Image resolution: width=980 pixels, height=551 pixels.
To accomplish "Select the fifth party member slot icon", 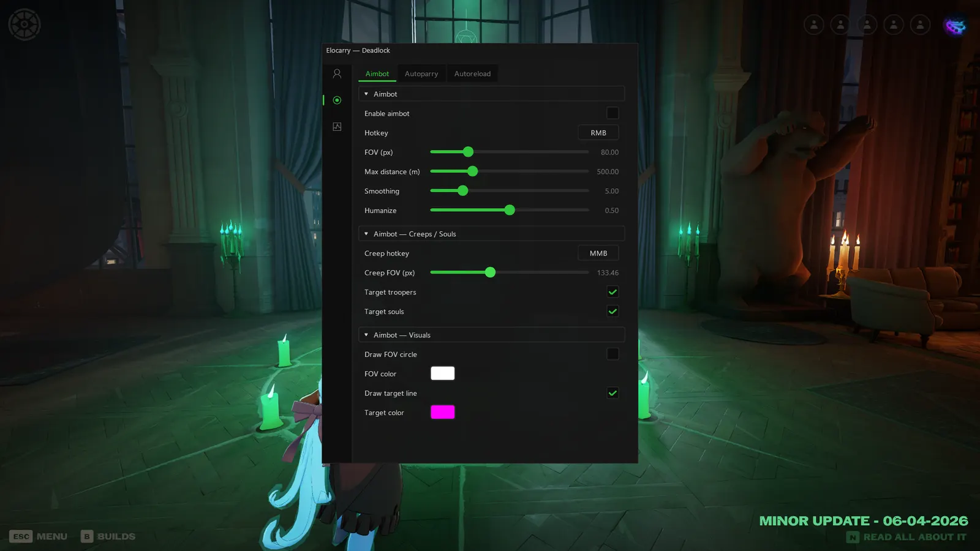I will coord(920,24).
